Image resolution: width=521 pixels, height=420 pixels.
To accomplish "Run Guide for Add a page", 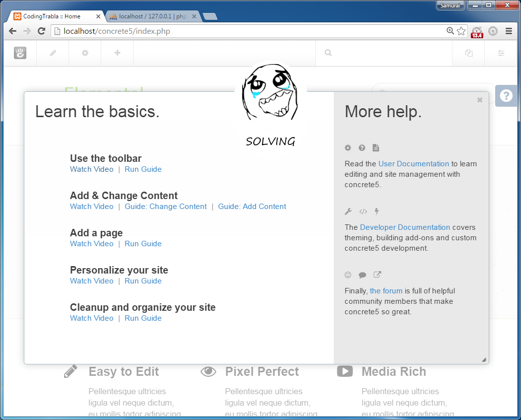I will [143, 244].
